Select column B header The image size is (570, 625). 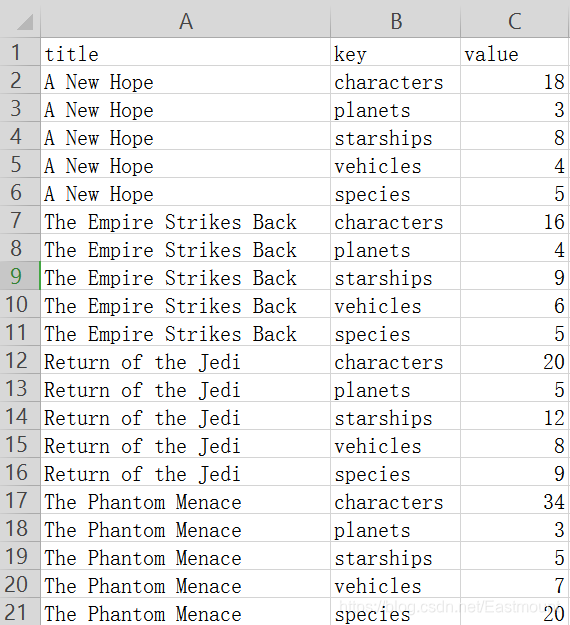pyautogui.click(x=395, y=20)
